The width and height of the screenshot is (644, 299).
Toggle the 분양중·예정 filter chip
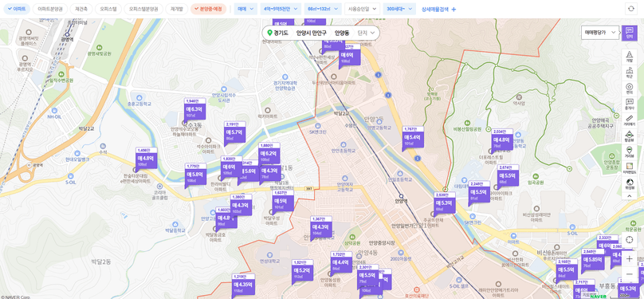[x=208, y=9]
